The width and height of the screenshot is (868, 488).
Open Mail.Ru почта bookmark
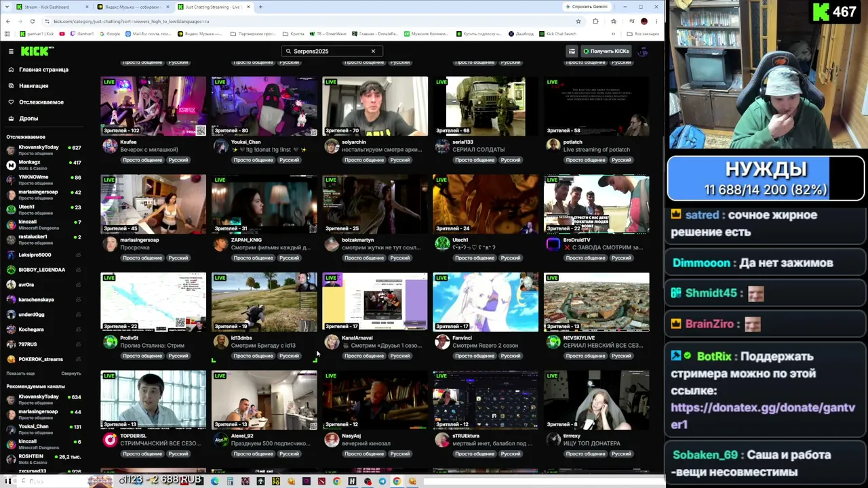pos(149,34)
